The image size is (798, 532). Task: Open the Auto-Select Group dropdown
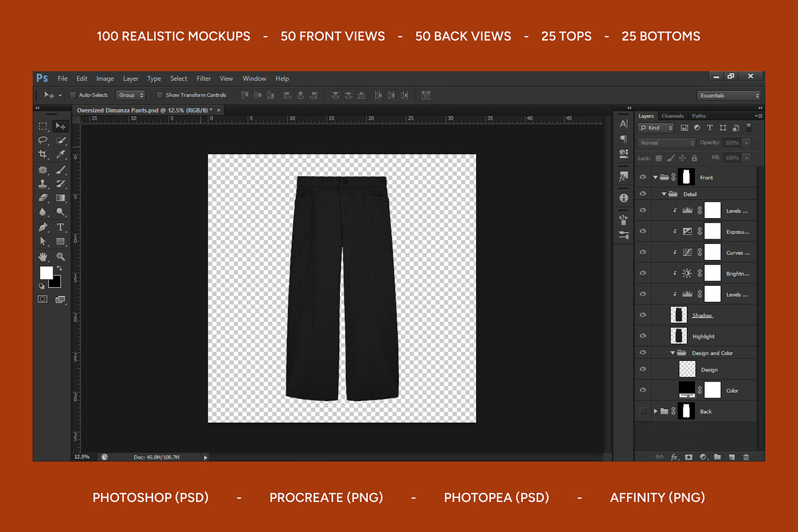[x=130, y=95]
